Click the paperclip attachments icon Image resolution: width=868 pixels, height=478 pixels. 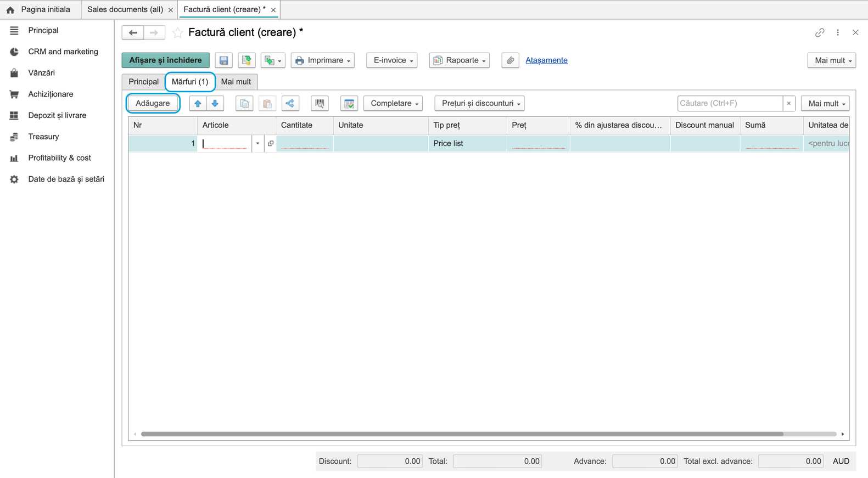coord(510,60)
